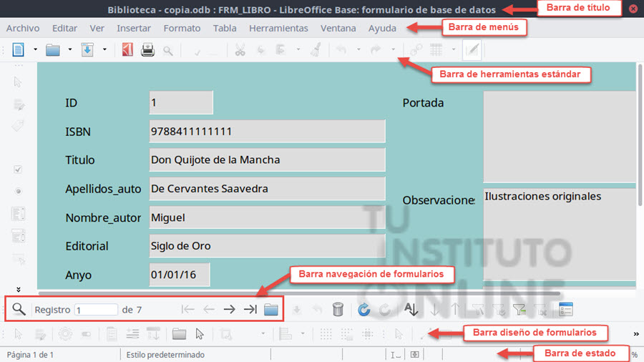Open the Undo history dropdown arrow
The image size is (644, 362).
(358, 49)
